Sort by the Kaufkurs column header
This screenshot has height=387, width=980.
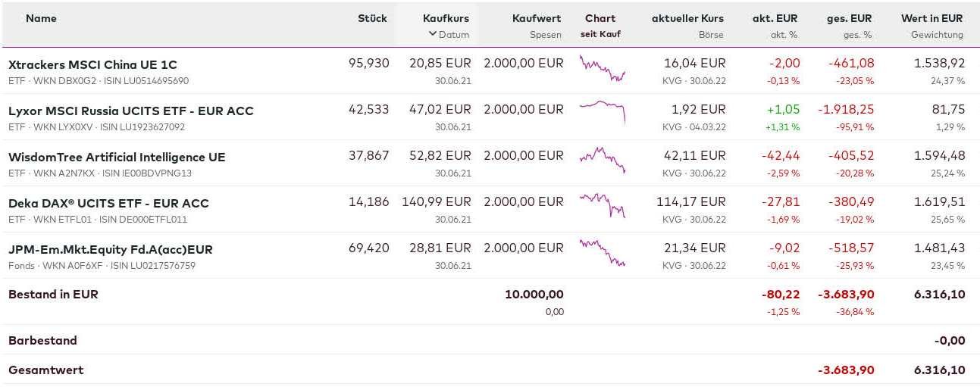[446, 18]
